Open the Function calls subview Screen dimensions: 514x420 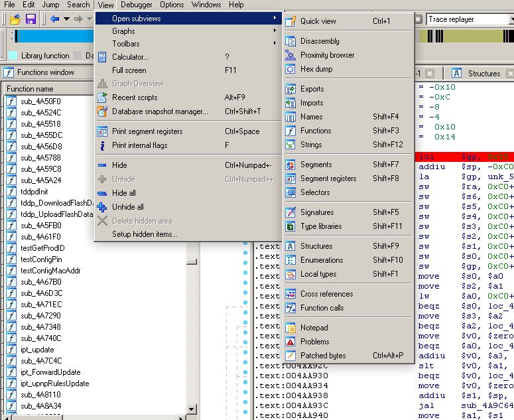click(x=348, y=308)
